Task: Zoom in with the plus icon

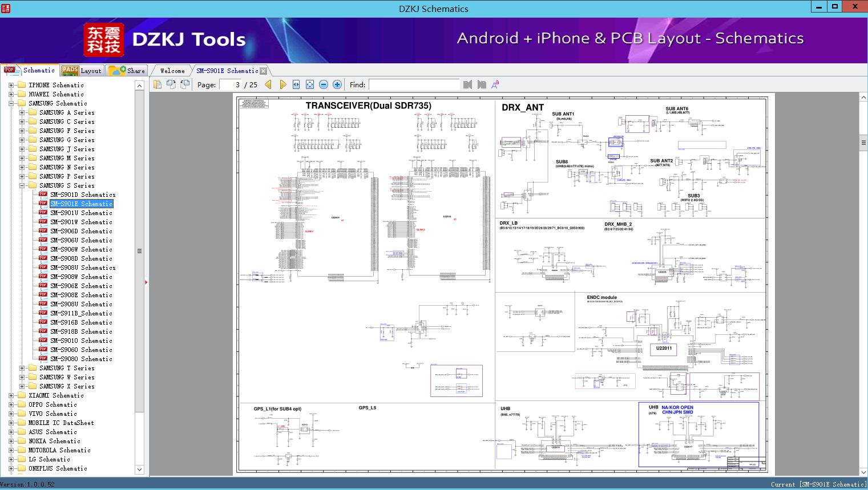Action: [x=337, y=84]
